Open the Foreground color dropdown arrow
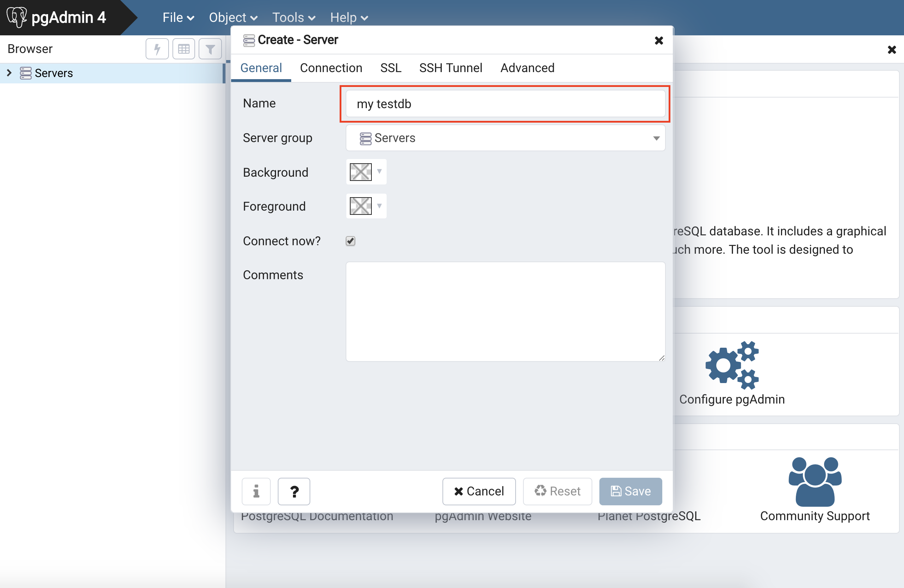The width and height of the screenshot is (904, 588). pyautogui.click(x=379, y=206)
